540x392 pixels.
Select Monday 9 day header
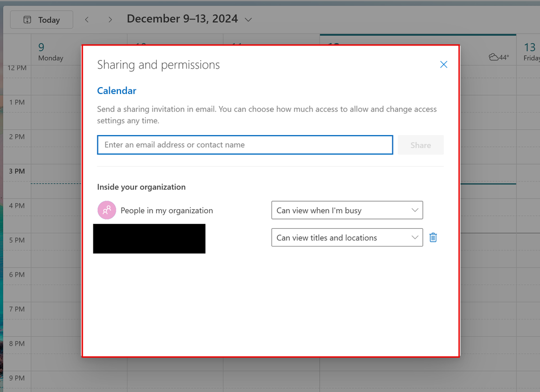click(51, 52)
